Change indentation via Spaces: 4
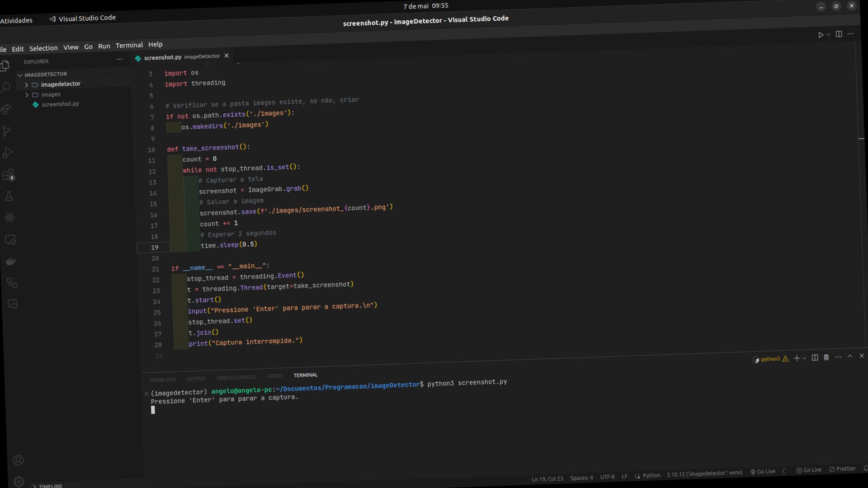Viewport: 868px width, 488px height. [x=581, y=478]
